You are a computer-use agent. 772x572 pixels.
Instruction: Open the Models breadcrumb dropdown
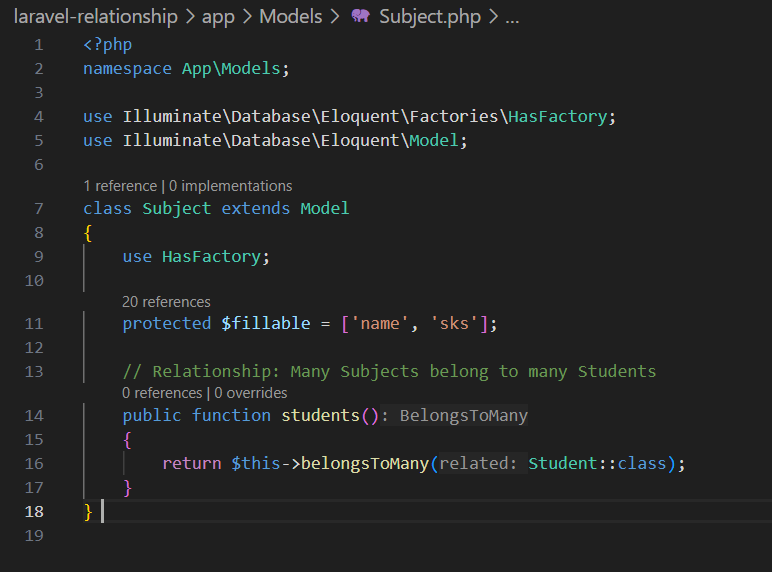click(x=290, y=17)
